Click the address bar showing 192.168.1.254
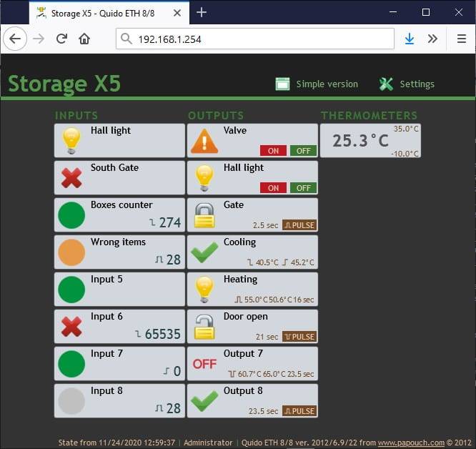Viewport: 476px width, 449px height. 255,39
